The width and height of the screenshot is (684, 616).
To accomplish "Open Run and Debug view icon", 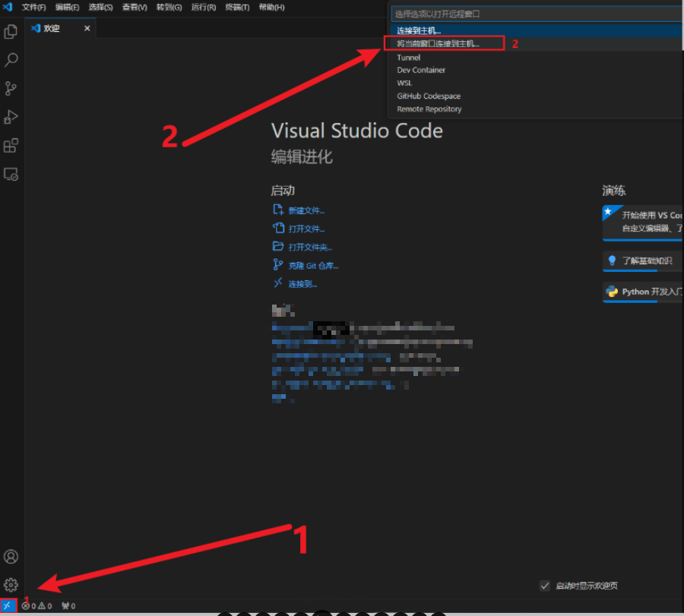I will tap(11, 117).
